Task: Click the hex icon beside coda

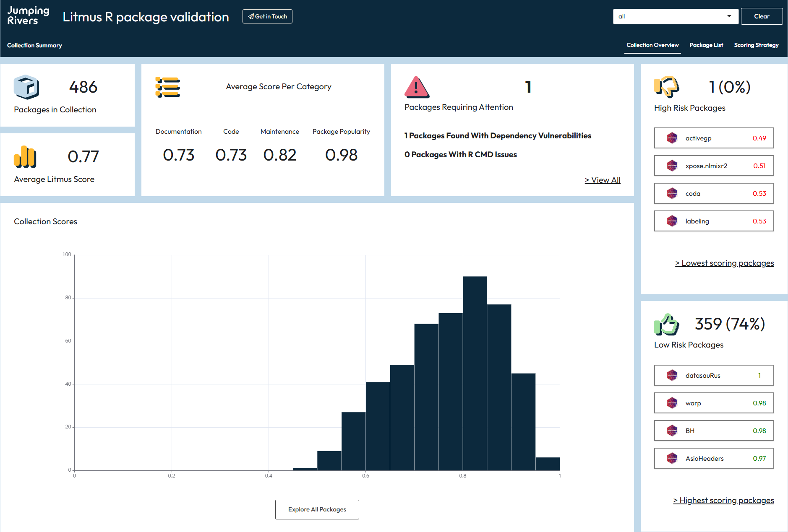Action: click(x=672, y=193)
